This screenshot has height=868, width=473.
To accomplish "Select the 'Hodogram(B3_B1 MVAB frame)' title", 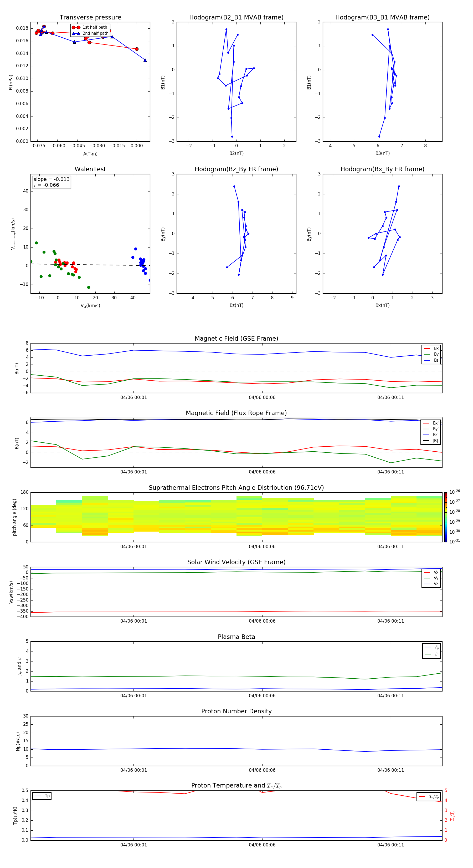I will tap(382, 18).
